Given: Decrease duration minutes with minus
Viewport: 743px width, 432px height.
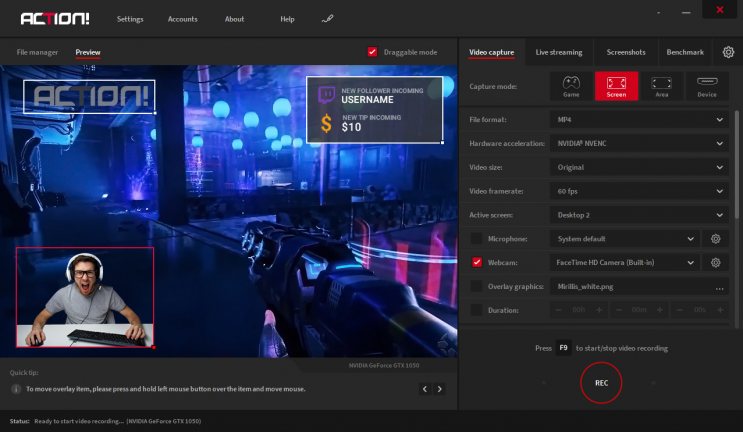Looking at the screenshot, I should (619, 310).
